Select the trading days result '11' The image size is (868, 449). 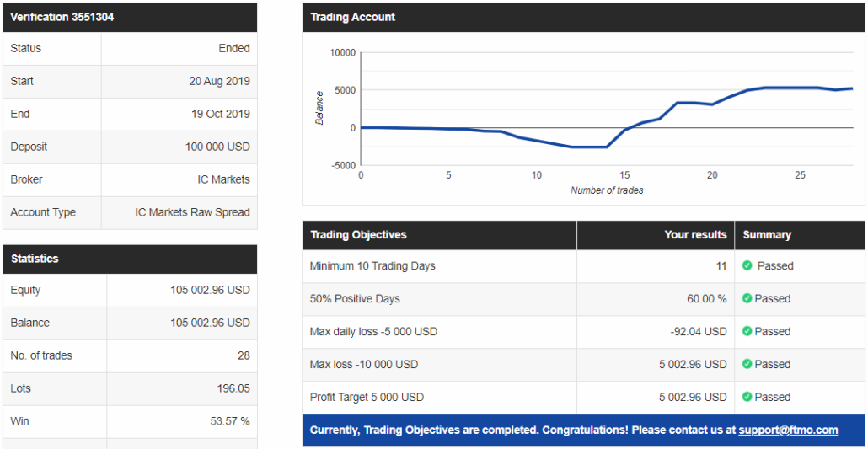click(x=721, y=265)
